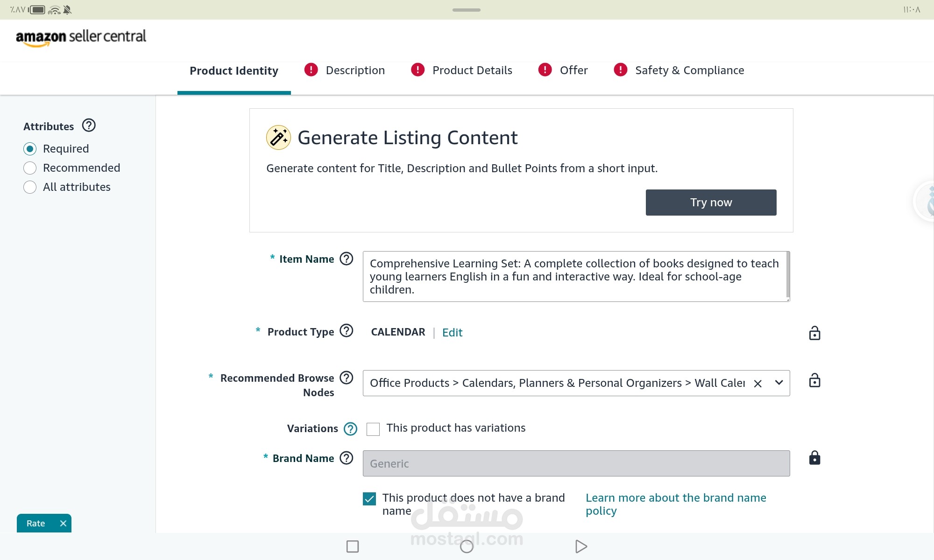Uncheck the 'no brand name' checkbox

tap(369, 499)
